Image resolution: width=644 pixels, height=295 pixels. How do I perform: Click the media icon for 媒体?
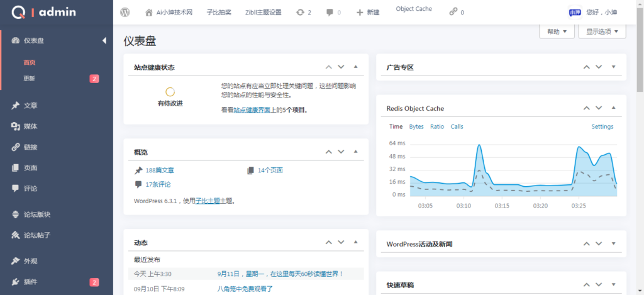pyautogui.click(x=16, y=126)
